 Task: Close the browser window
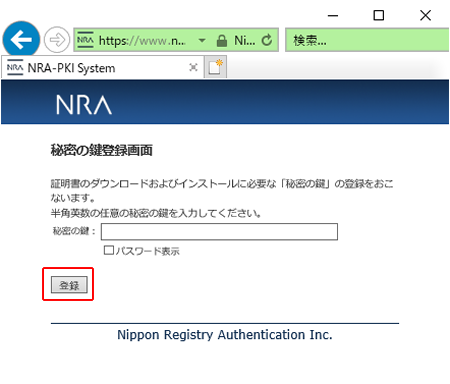[425, 15]
